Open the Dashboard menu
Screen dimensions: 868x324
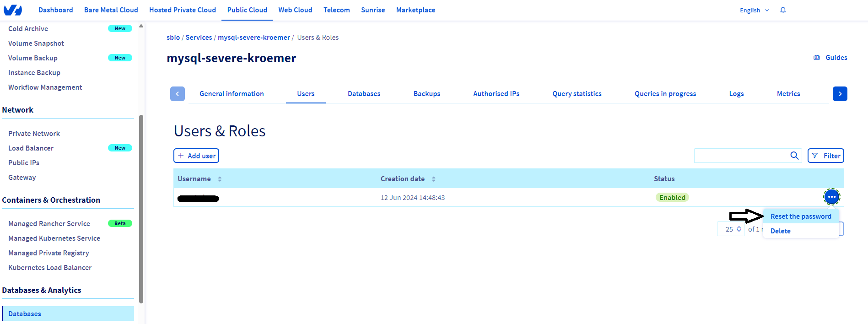click(x=56, y=10)
